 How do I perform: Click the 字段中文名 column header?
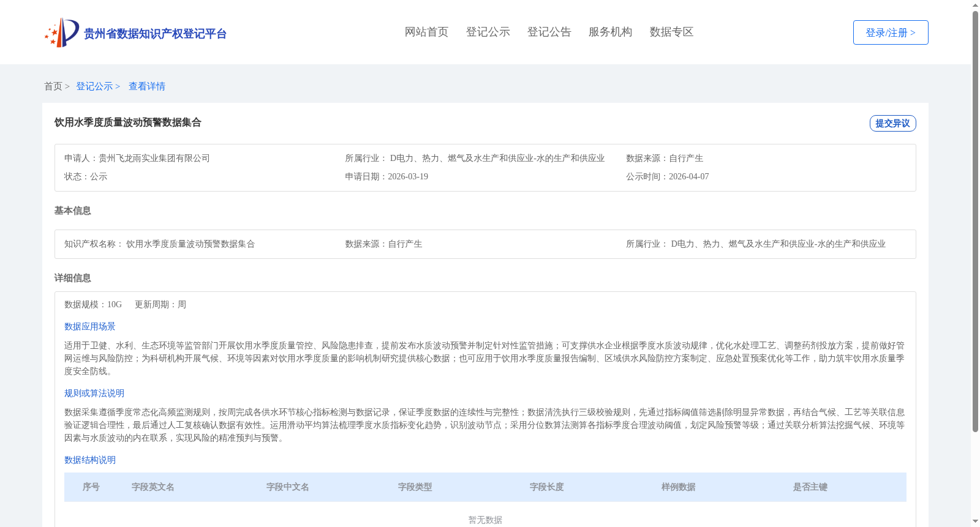[288, 487]
